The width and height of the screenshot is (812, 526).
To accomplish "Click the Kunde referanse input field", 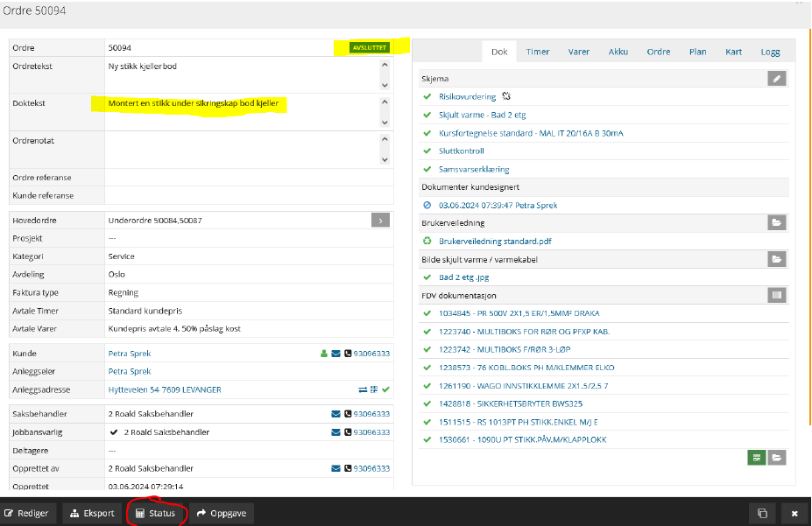I will [x=249, y=195].
